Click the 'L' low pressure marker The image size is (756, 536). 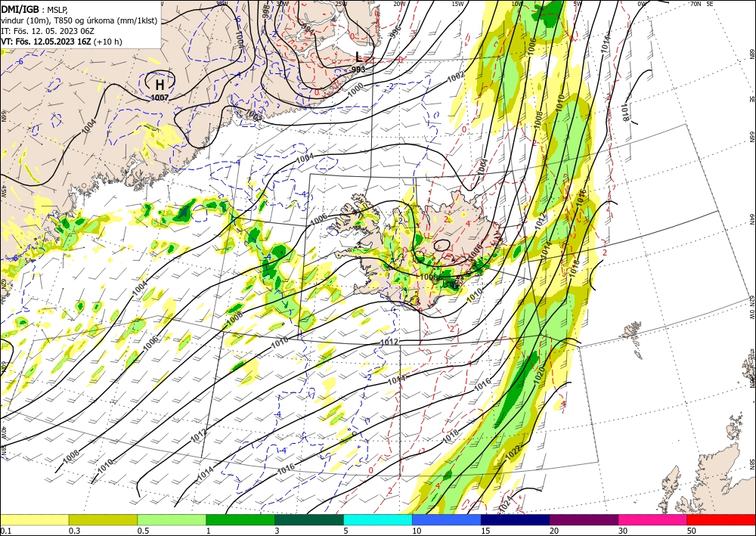358,57
